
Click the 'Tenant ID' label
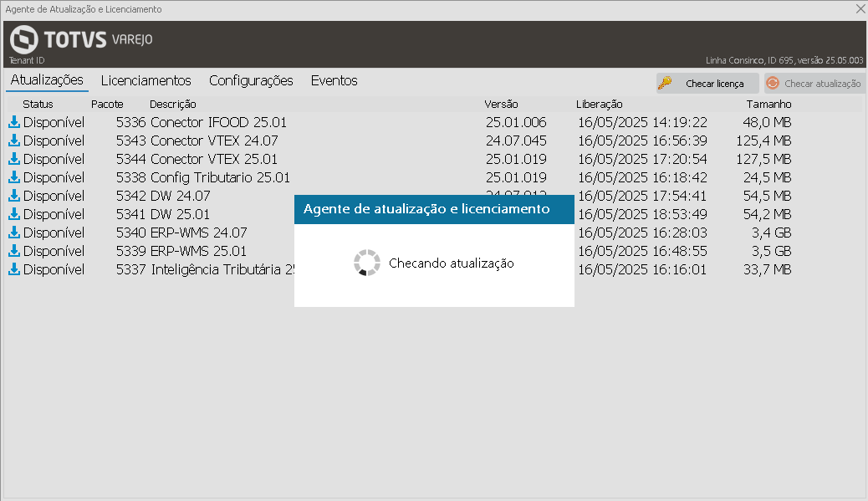27,59
